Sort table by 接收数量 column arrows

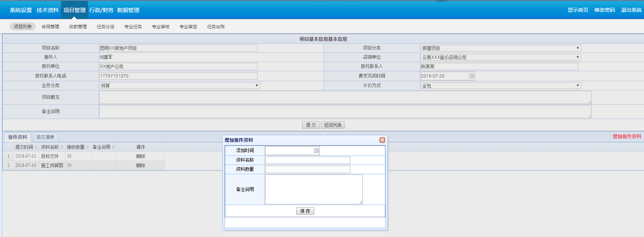(x=88, y=147)
